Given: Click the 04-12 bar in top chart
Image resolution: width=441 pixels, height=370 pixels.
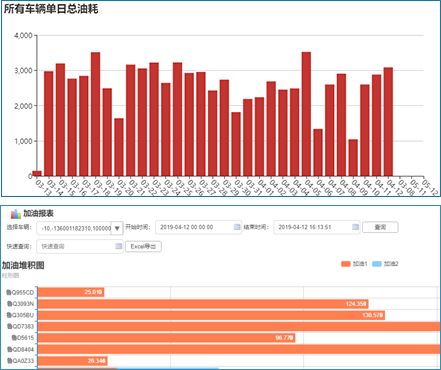Looking at the screenshot, I should (388, 122).
